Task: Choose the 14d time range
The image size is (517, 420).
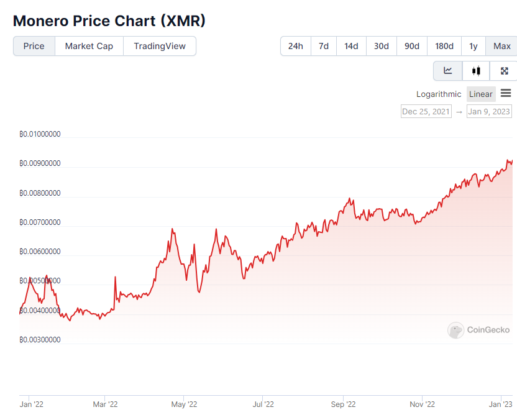Action: (x=351, y=46)
